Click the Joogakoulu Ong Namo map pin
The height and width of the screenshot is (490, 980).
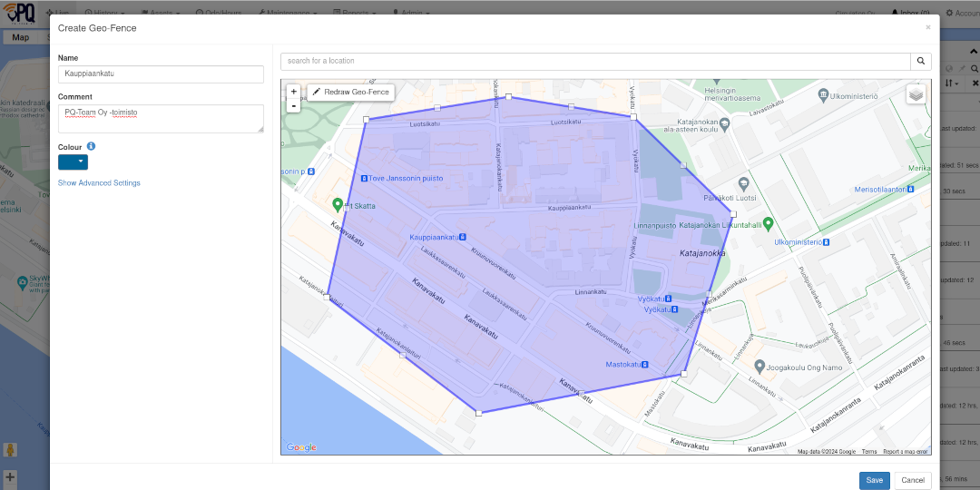coord(759,367)
